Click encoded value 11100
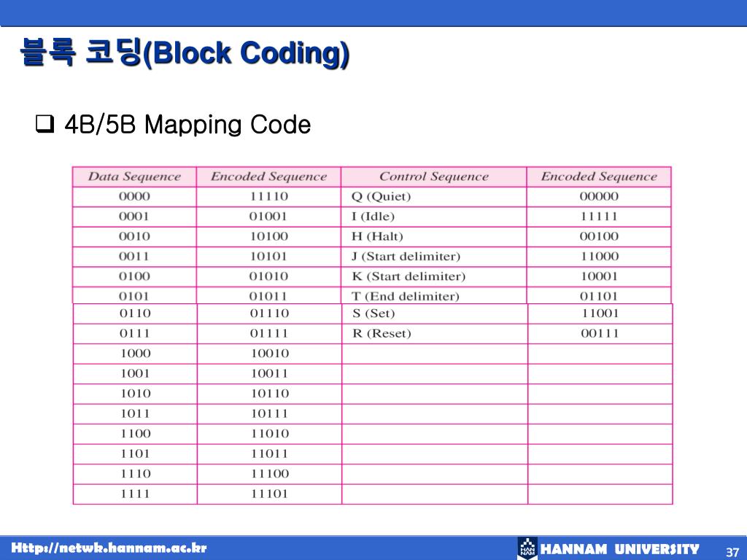Screen dimensions: 747x560 click(x=270, y=473)
